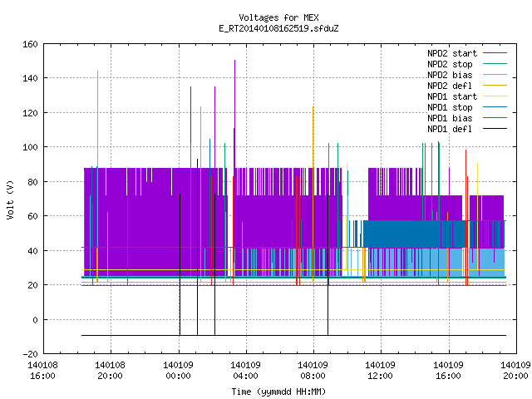This screenshot has width=532, height=399.
Task: Click the NPD1 bias legend label
Action: [450, 118]
